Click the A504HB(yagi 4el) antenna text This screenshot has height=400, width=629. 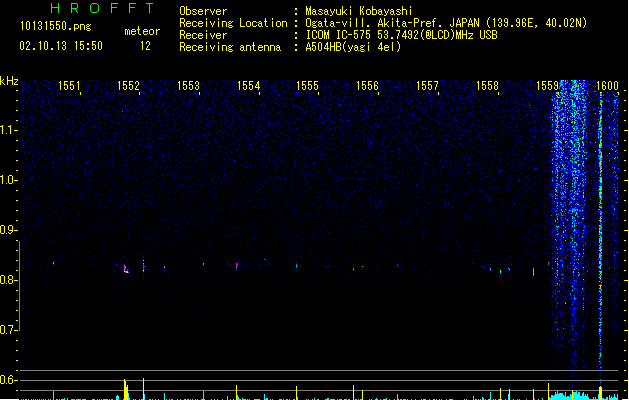(353, 47)
